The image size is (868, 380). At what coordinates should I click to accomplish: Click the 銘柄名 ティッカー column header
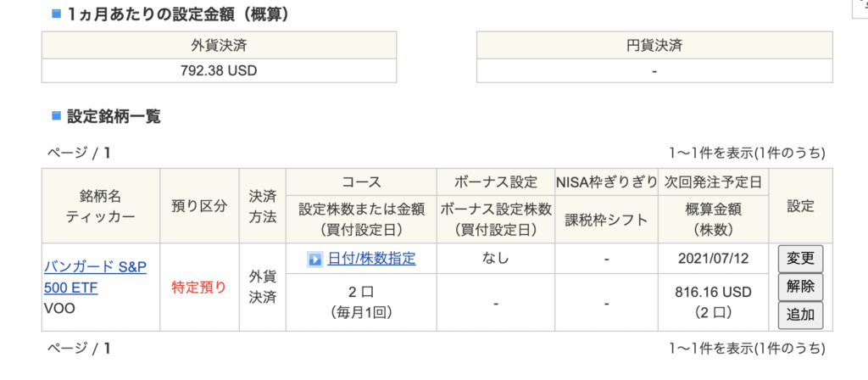(x=101, y=206)
